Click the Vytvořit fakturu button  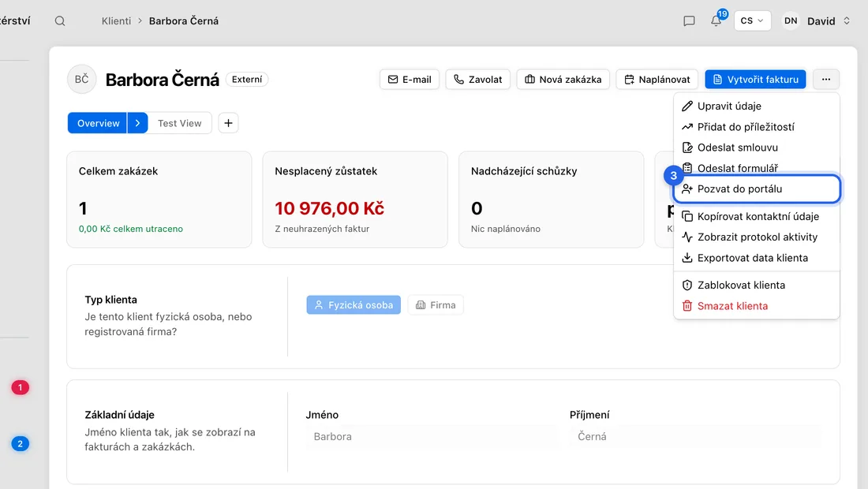tap(756, 79)
